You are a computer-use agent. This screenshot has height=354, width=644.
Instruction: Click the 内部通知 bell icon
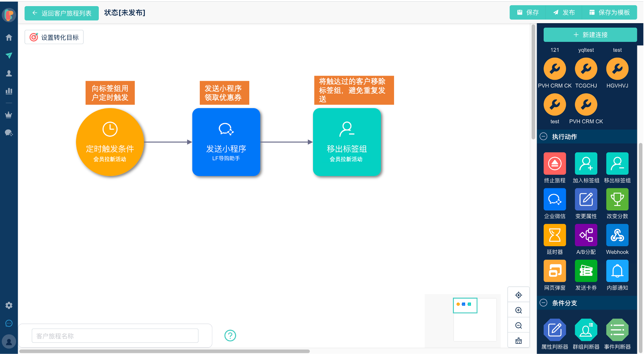(617, 271)
